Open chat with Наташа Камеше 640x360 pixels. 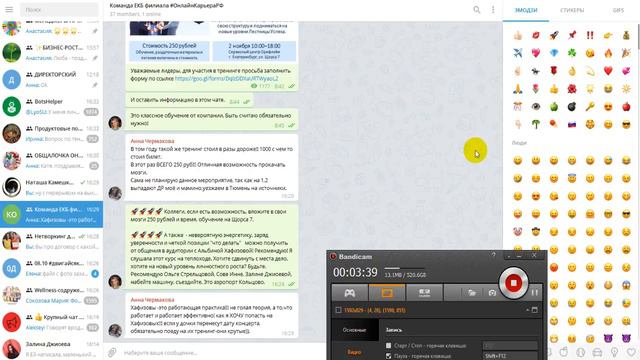[51, 187]
